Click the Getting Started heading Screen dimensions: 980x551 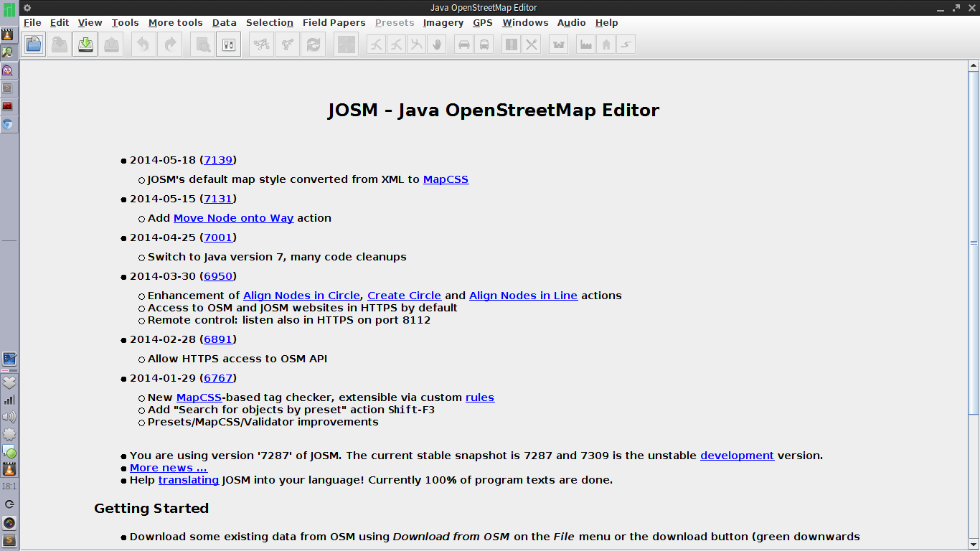151,509
